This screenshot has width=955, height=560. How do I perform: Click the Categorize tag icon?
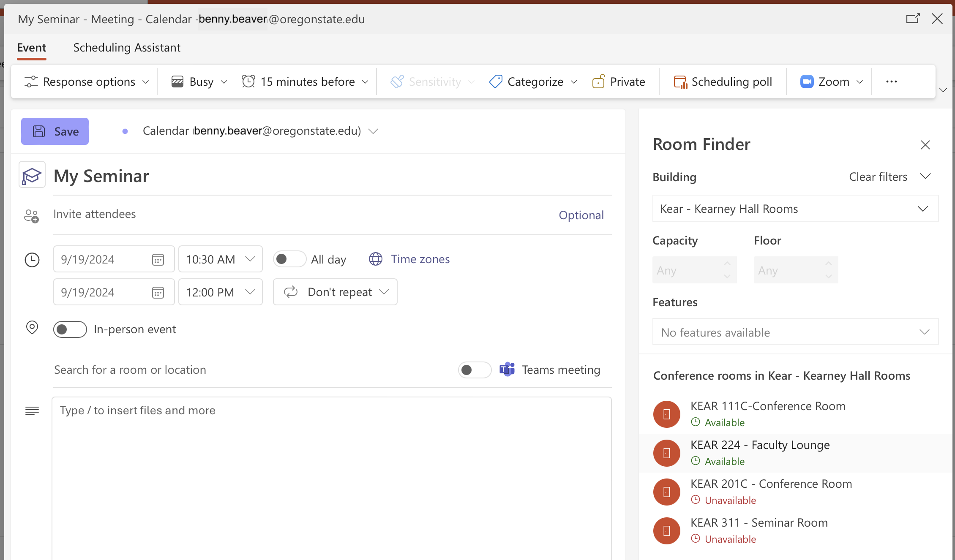pos(496,82)
